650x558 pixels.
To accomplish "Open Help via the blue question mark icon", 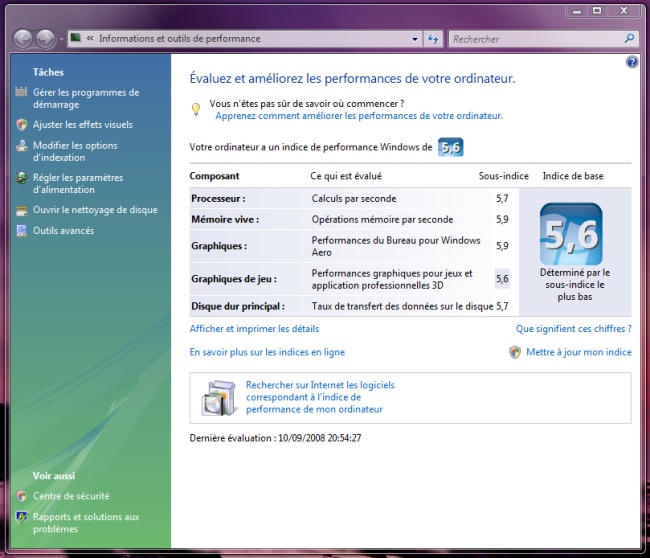I will click(632, 62).
